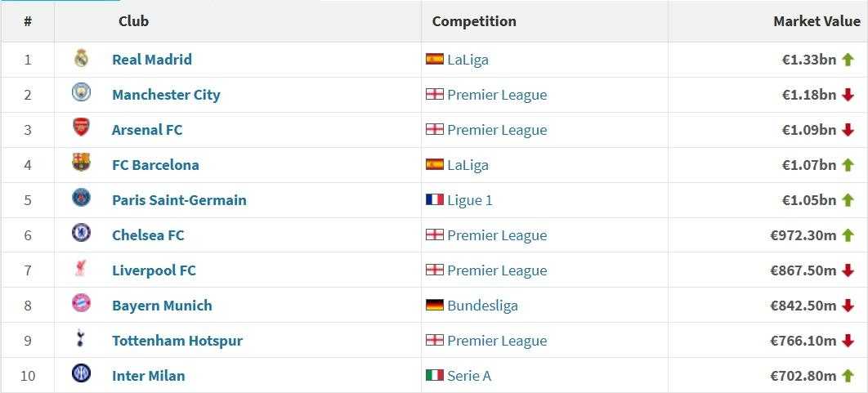This screenshot has height=393, width=868.
Task: Click the Spain flag beside FC Barcelona
Action: tap(435, 164)
